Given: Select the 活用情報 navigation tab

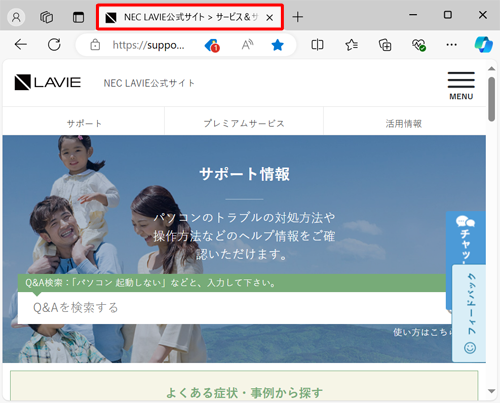Looking at the screenshot, I should pos(404,123).
